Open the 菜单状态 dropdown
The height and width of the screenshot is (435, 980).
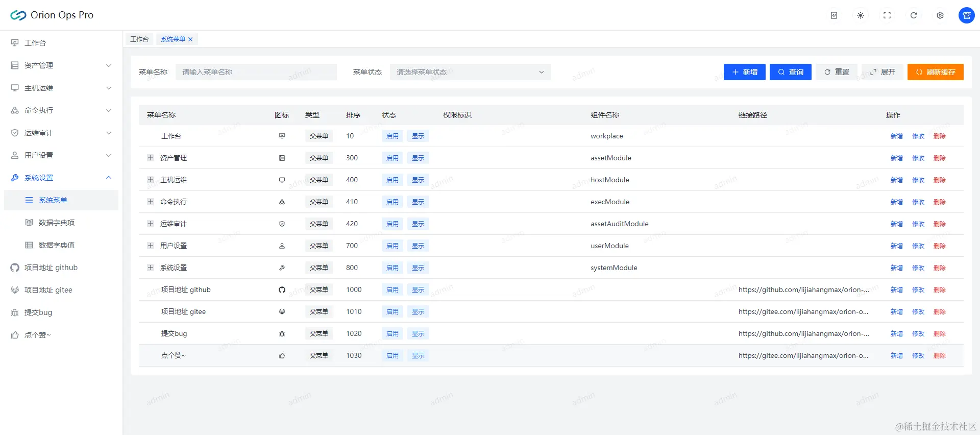471,72
